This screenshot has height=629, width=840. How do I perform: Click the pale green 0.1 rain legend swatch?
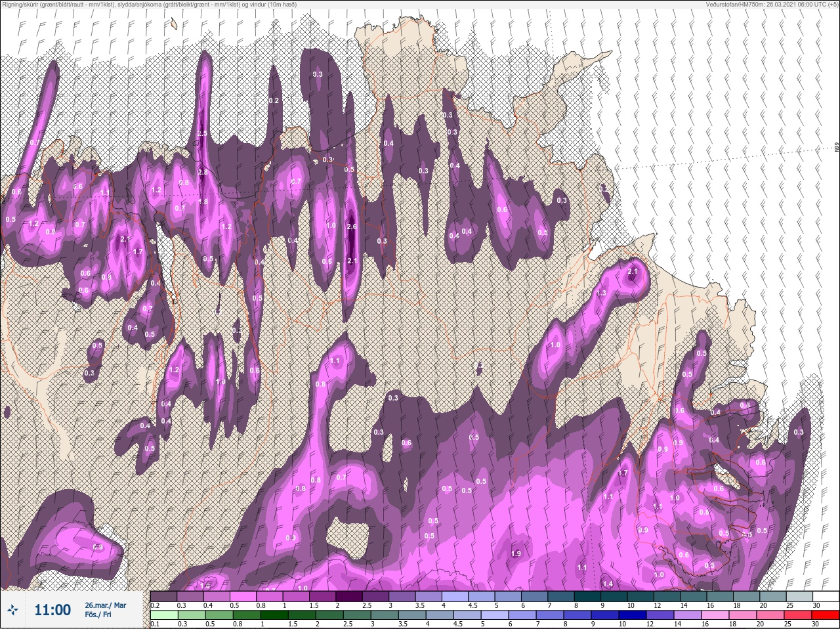pos(163,615)
